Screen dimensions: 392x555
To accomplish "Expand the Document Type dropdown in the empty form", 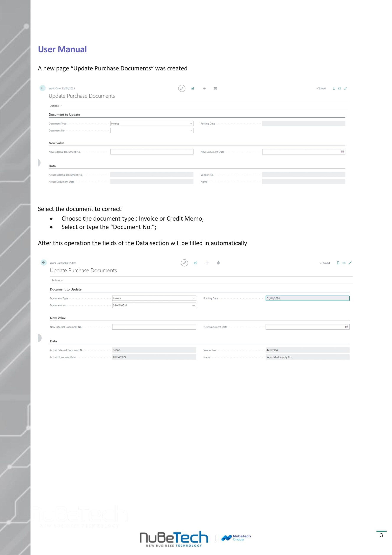I will (191, 124).
